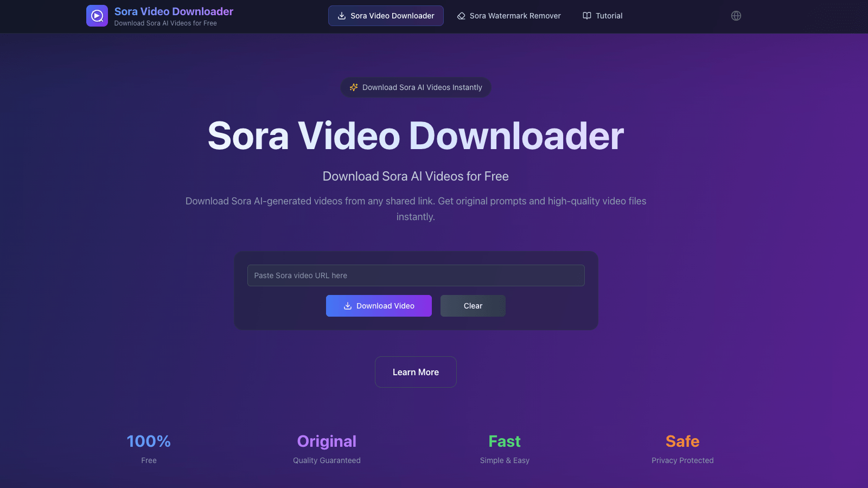Click the large Sora Video Downloader heading
The image size is (868, 488).
click(416, 136)
